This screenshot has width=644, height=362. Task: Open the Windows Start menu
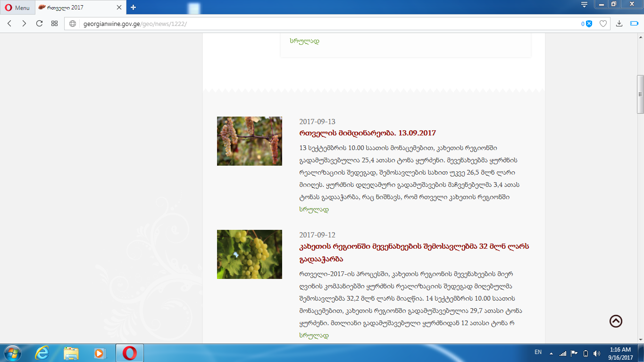click(12, 353)
